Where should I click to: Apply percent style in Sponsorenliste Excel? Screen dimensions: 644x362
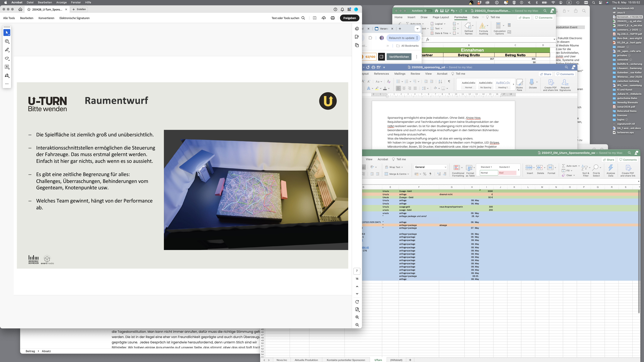pyautogui.click(x=425, y=174)
